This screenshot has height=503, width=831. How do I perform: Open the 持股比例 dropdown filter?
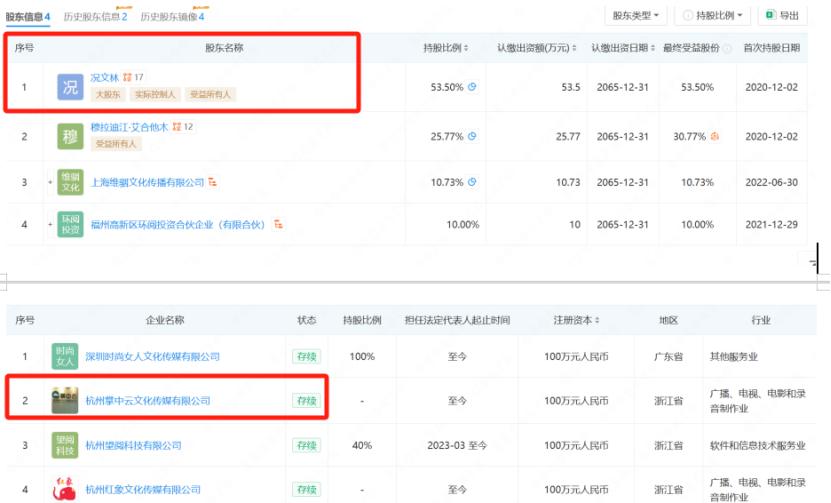click(712, 15)
